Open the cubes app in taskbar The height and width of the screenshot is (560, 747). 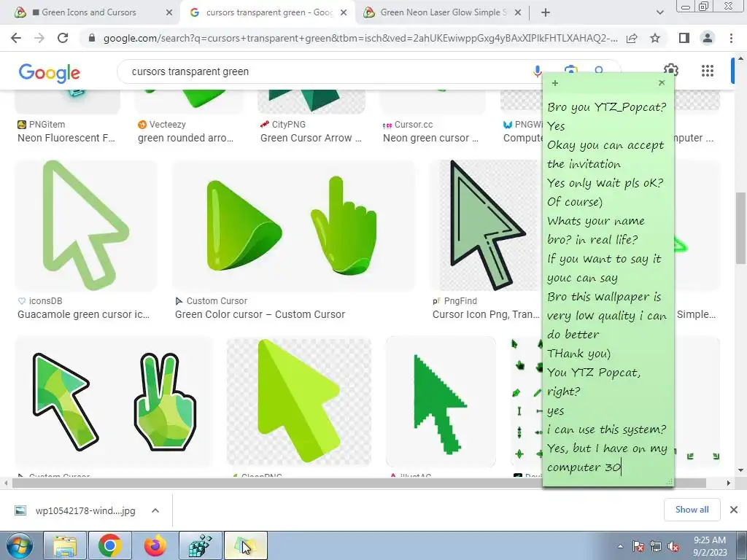click(x=200, y=545)
